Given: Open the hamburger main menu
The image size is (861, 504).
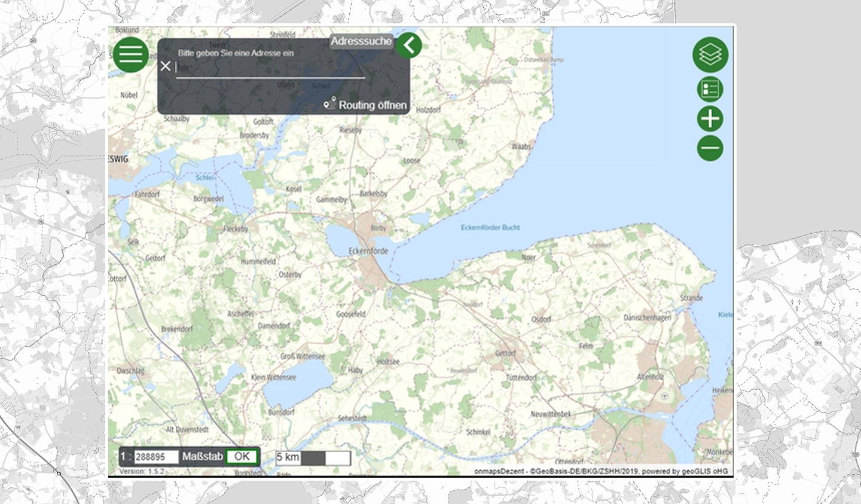Looking at the screenshot, I should coord(130,54).
